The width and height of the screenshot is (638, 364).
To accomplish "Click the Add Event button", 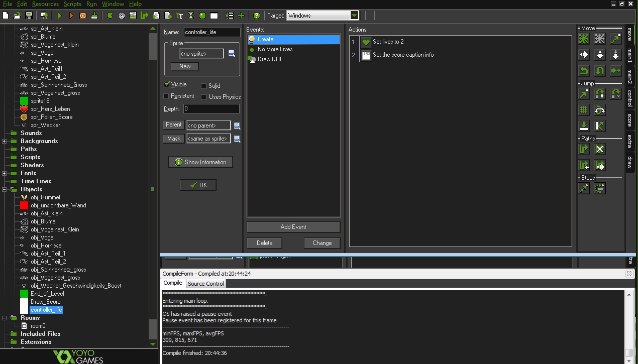I will pos(293,227).
